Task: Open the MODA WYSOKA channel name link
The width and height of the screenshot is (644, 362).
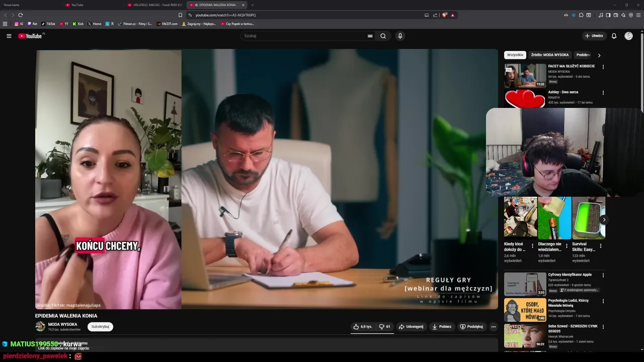Action: [62, 324]
